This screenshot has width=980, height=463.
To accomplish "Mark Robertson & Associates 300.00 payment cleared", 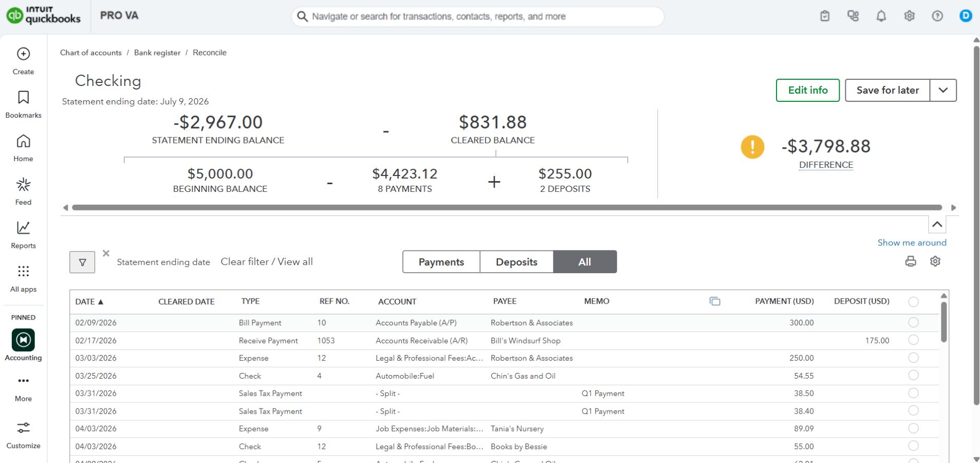I will coord(913,323).
